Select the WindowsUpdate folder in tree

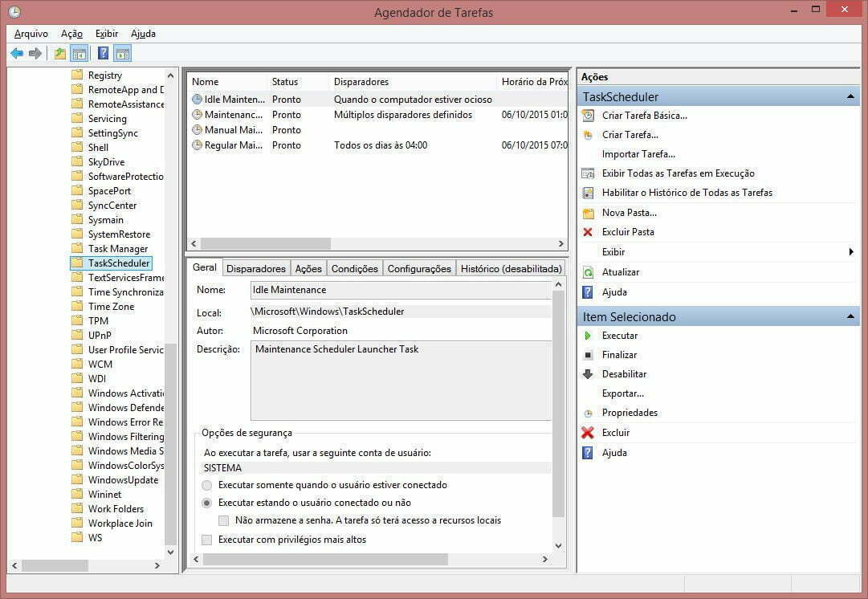[x=123, y=480]
